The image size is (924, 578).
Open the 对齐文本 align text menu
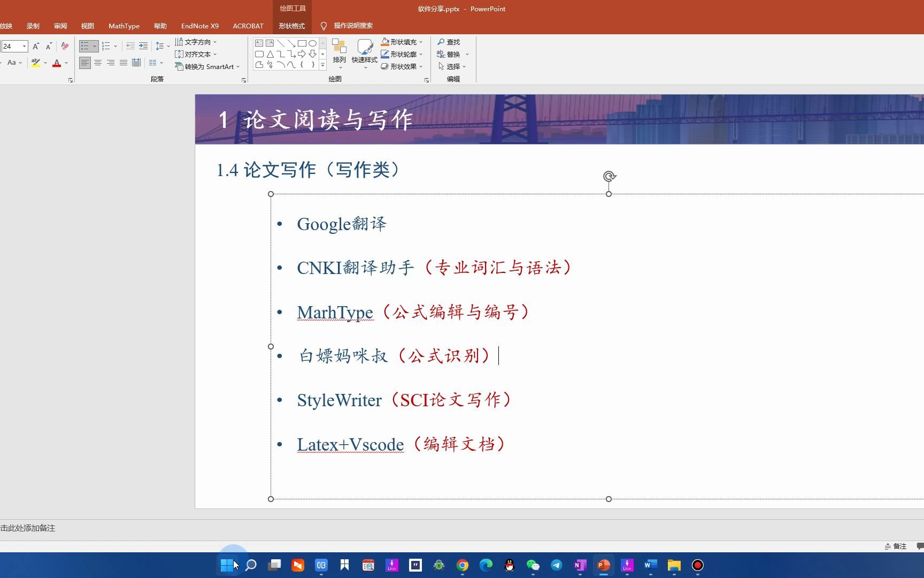pos(196,54)
